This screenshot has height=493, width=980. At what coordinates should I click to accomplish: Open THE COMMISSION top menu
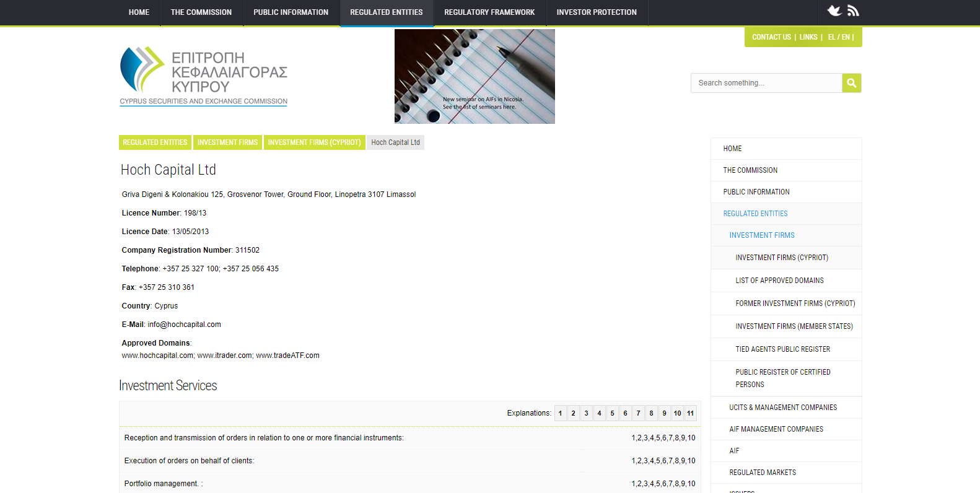(201, 12)
